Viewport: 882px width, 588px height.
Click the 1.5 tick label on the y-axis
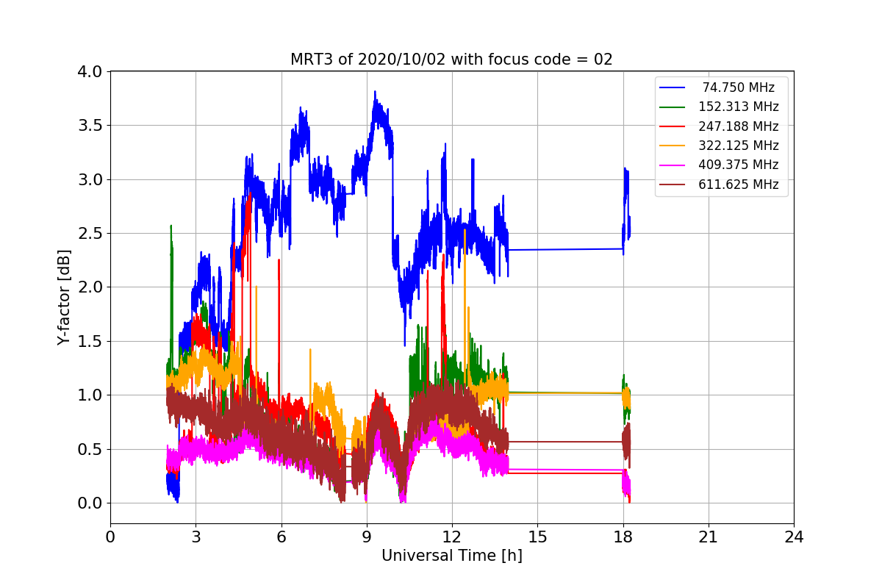tap(90, 341)
